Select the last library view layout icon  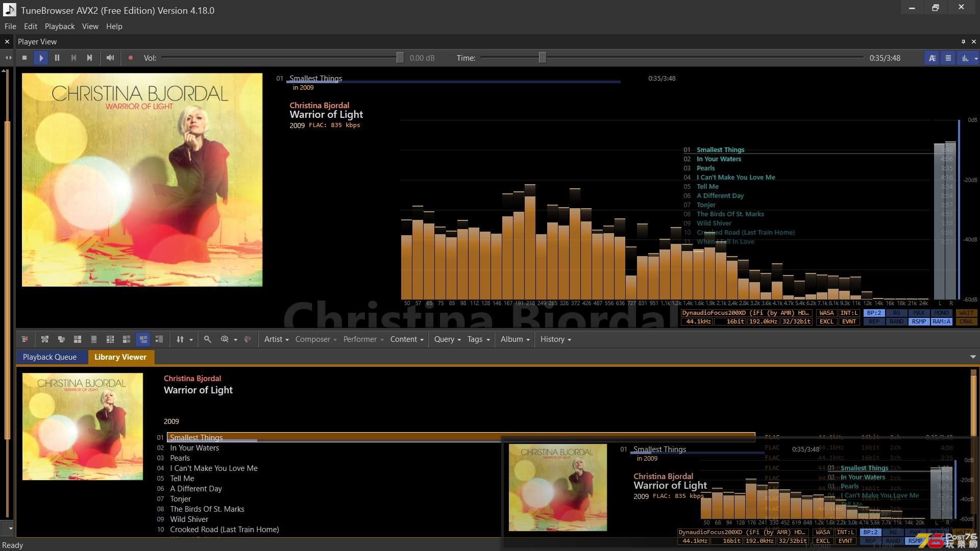click(x=159, y=339)
